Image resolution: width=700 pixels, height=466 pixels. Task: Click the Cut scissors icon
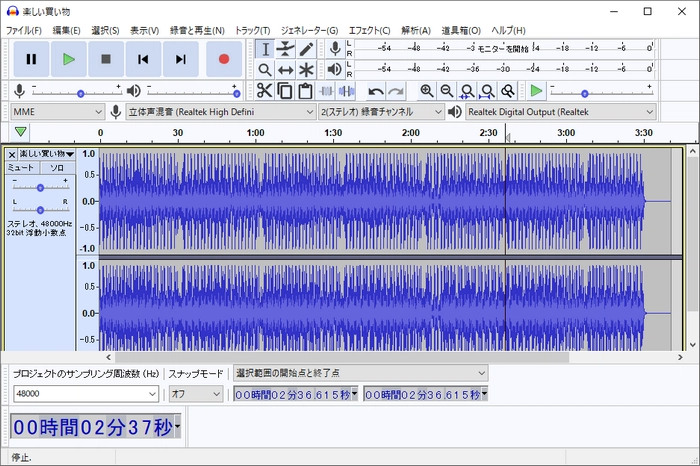pyautogui.click(x=264, y=91)
